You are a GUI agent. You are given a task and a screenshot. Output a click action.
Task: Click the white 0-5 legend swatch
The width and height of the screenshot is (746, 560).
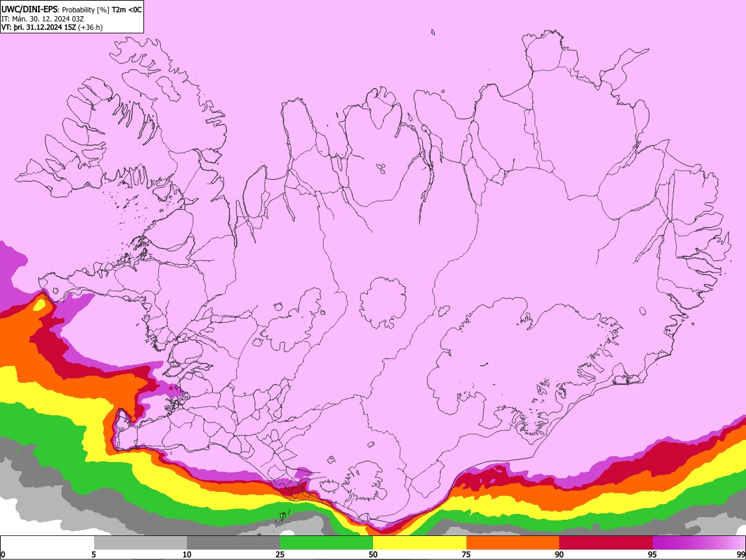pyautogui.click(x=47, y=543)
